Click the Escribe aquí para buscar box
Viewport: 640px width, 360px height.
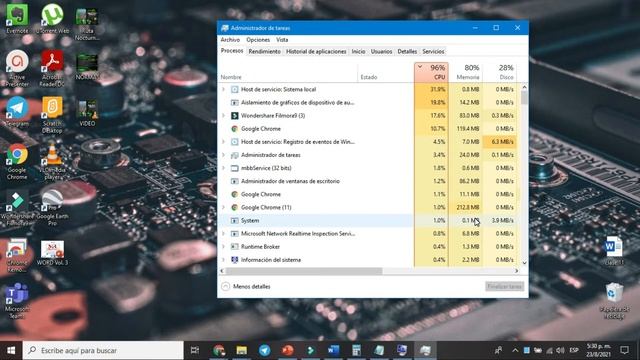point(103,350)
